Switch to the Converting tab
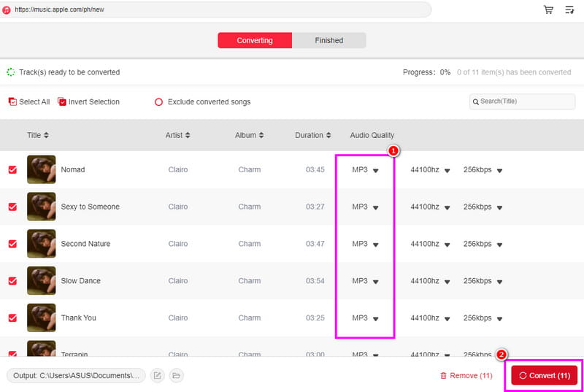584x392 pixels. coord(255,40)
